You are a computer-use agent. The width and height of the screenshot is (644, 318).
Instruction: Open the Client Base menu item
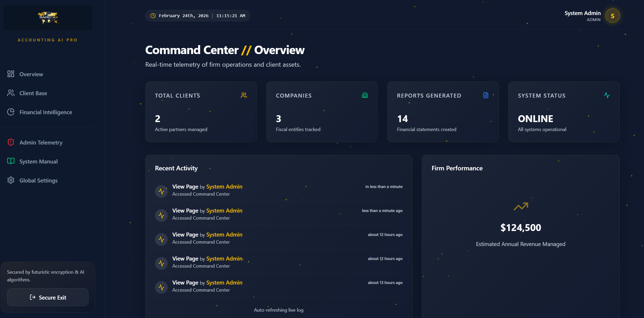point(33,93)
